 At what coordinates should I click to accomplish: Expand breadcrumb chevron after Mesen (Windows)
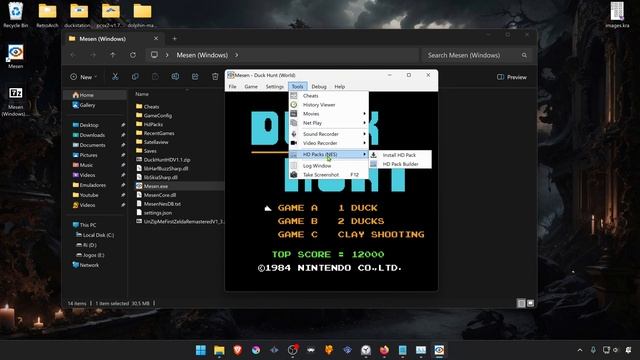pos(237,55)
